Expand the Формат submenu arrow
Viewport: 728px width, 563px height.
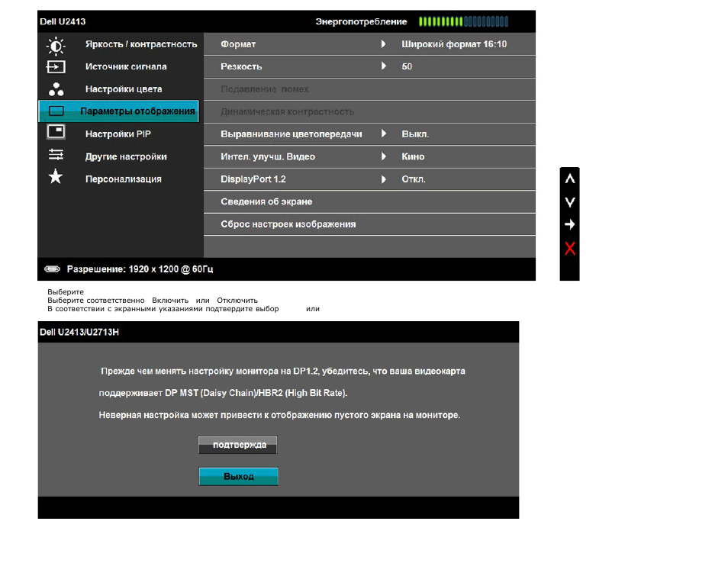tap(383, 44)
